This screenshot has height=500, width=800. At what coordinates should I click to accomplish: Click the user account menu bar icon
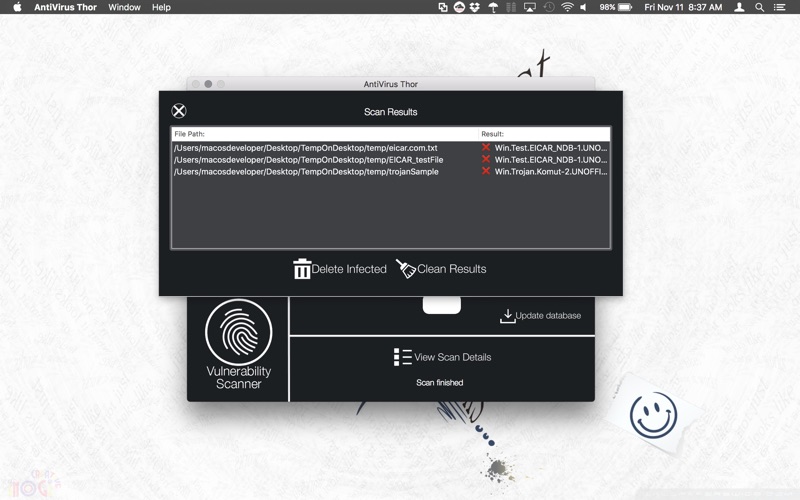739,7
